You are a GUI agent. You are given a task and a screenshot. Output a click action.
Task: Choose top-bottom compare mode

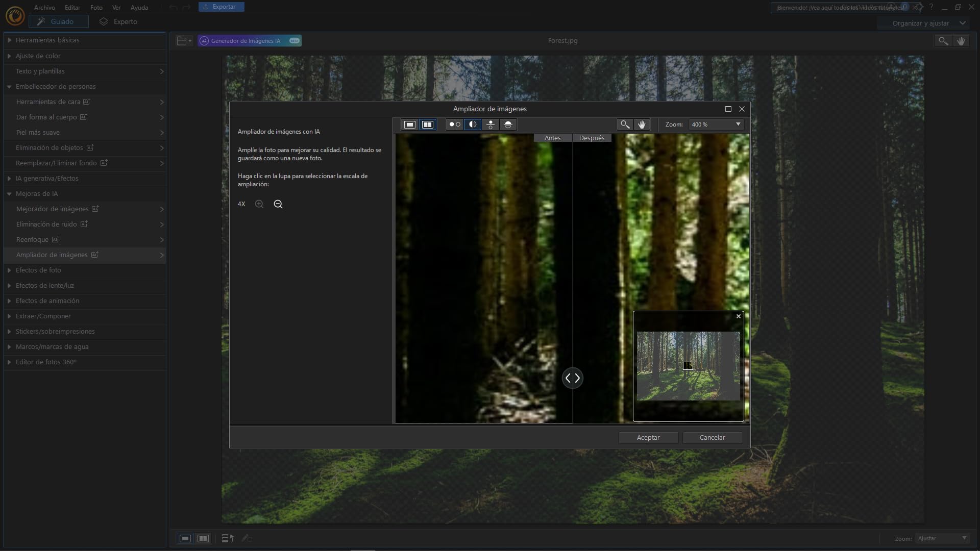pos(491,124)
